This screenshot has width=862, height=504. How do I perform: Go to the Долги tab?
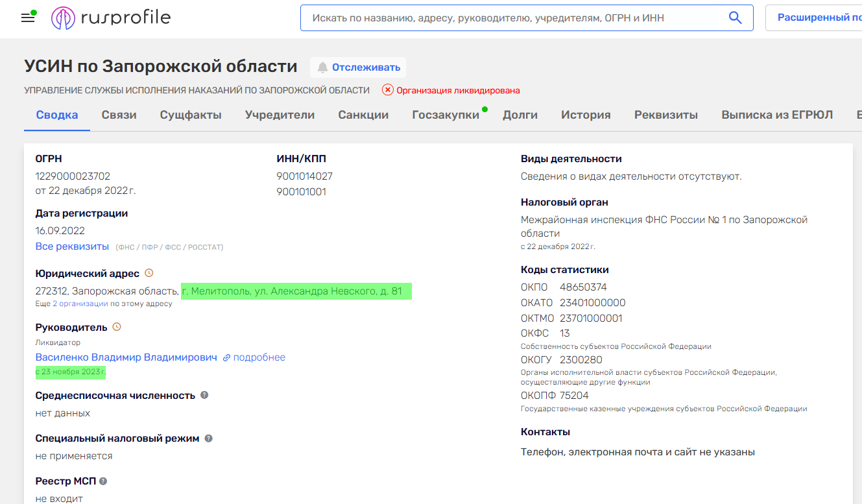pos(520,115)
